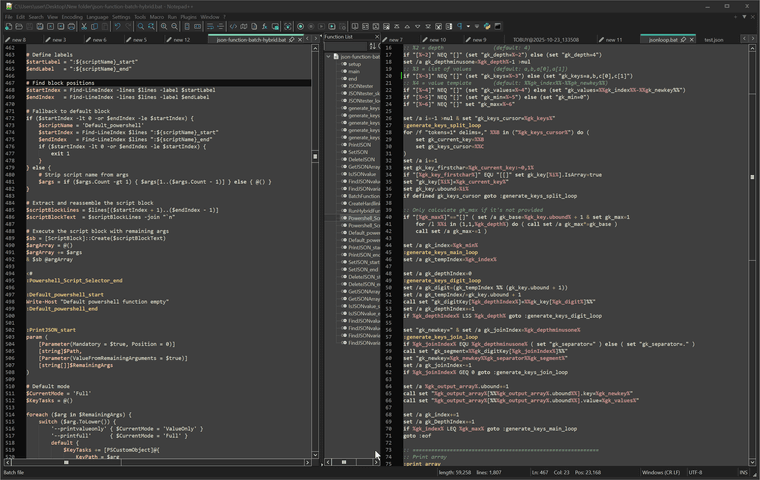Click the Copy toolbar icon
Image resolution: width=760 pixels, height=480 pixels.
[95, 27]
